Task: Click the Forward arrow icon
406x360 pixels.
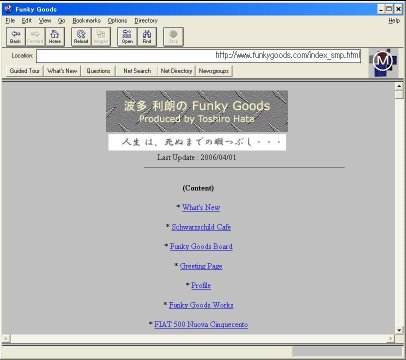Action: [35, 37]
